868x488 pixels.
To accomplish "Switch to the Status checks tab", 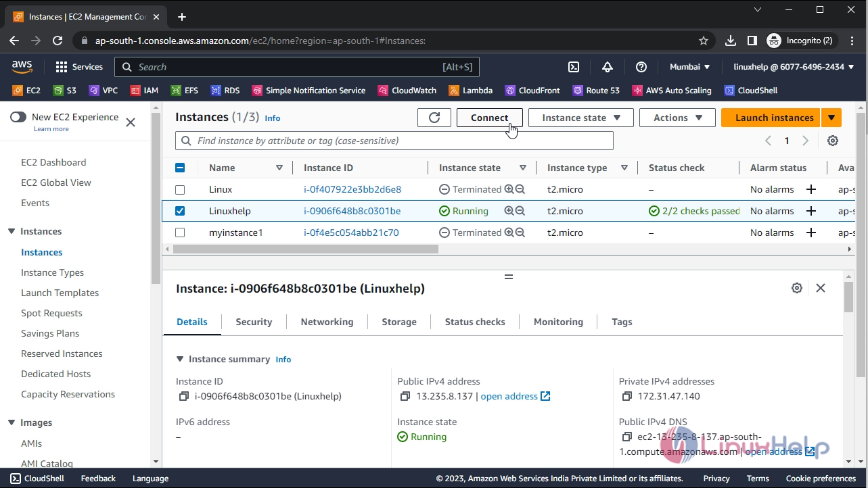I will [x=475, y=322].
